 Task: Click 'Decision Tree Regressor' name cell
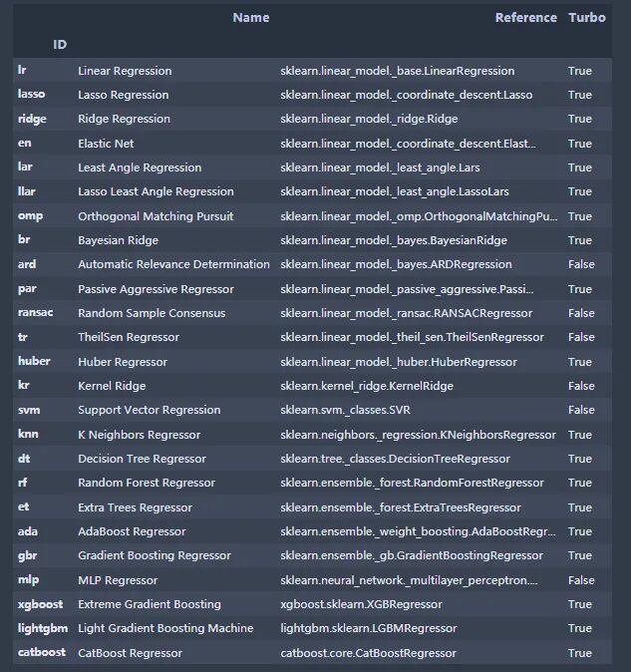point(142,459)
